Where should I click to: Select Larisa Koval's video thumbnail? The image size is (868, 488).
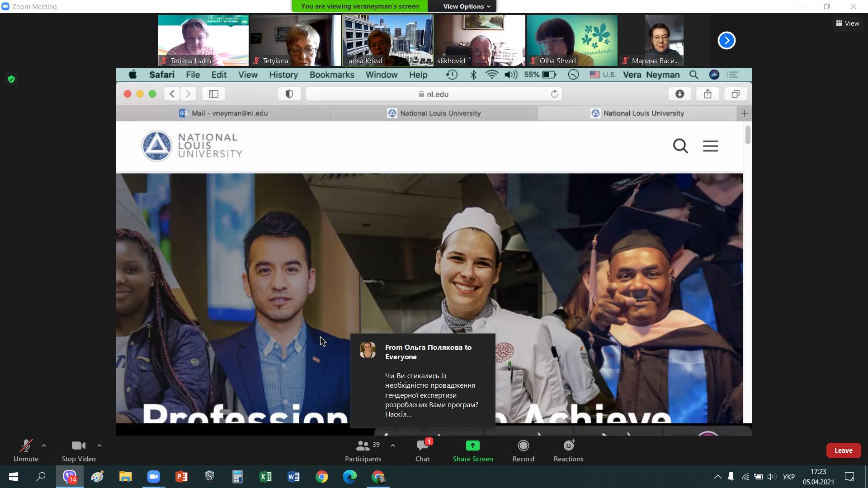point(387,41)
